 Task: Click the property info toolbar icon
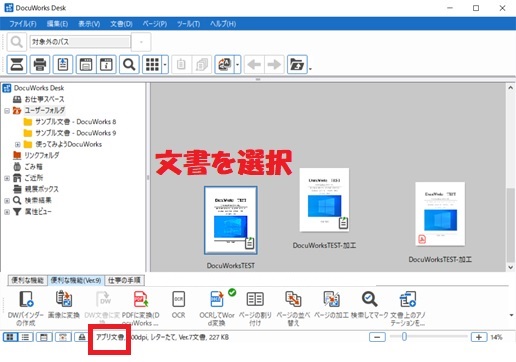(106, 64)
